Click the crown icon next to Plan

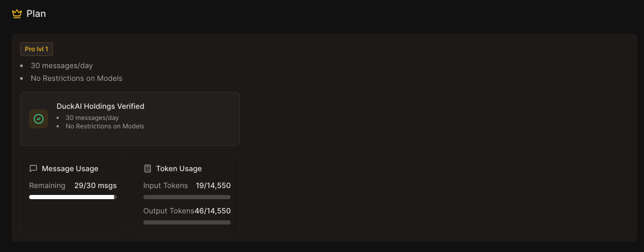tap(17, 14)
